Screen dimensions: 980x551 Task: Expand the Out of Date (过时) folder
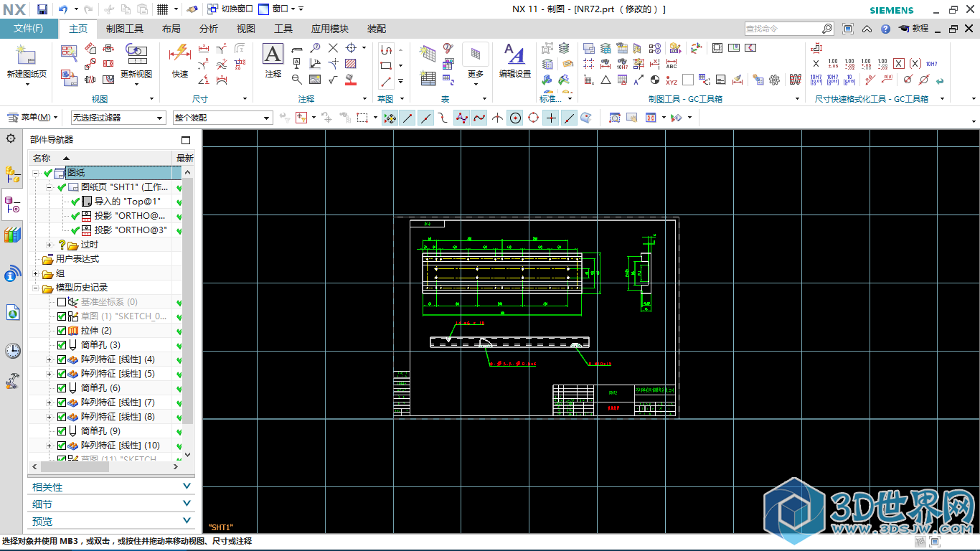coord(50,245)
